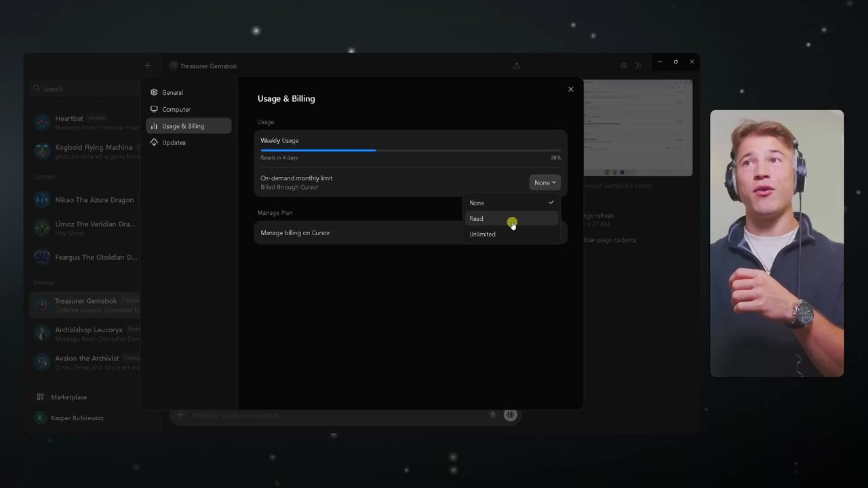Click the Heartbat avatar icon
This screenshot has width=868, height=488.
tap(43, 122)
